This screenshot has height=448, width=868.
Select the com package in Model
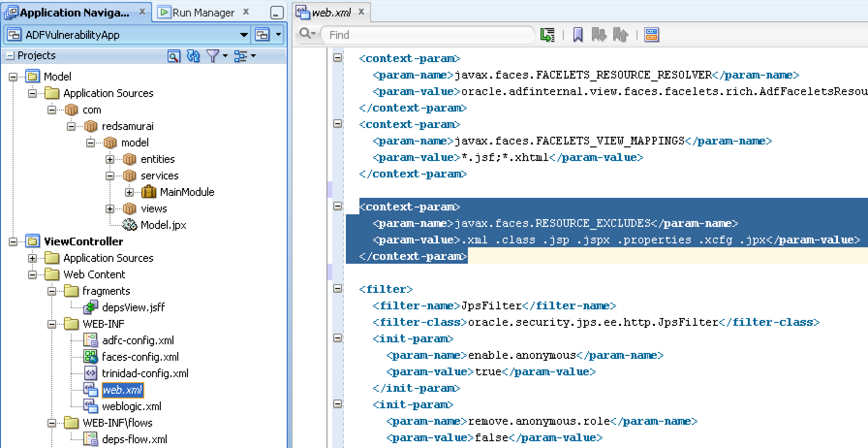(x=92, y=110)
